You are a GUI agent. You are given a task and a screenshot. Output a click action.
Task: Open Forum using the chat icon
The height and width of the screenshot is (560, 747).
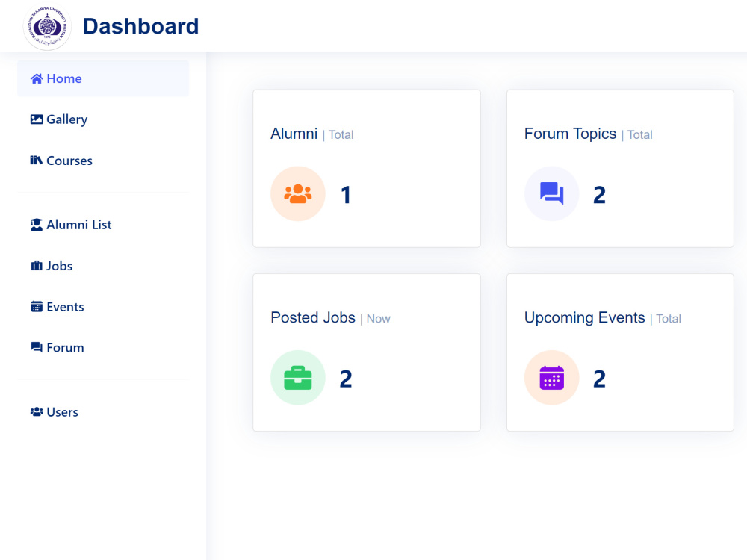(x=36, y=346)
